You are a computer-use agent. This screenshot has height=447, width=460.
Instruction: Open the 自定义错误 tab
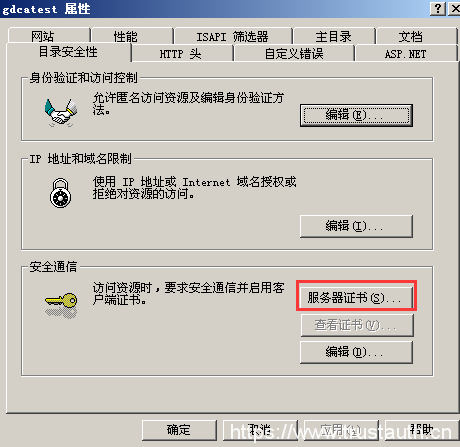(x=294, y=53)
